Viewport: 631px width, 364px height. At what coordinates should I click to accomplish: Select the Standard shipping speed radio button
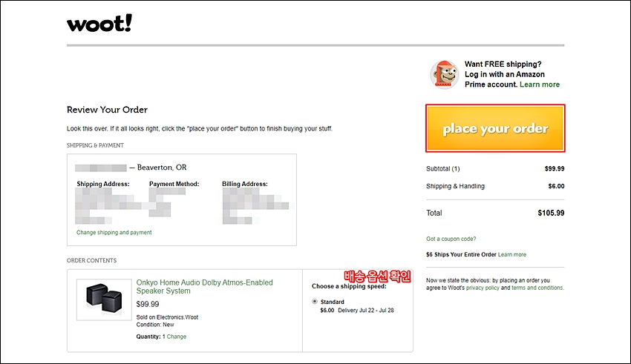point(315,301)
